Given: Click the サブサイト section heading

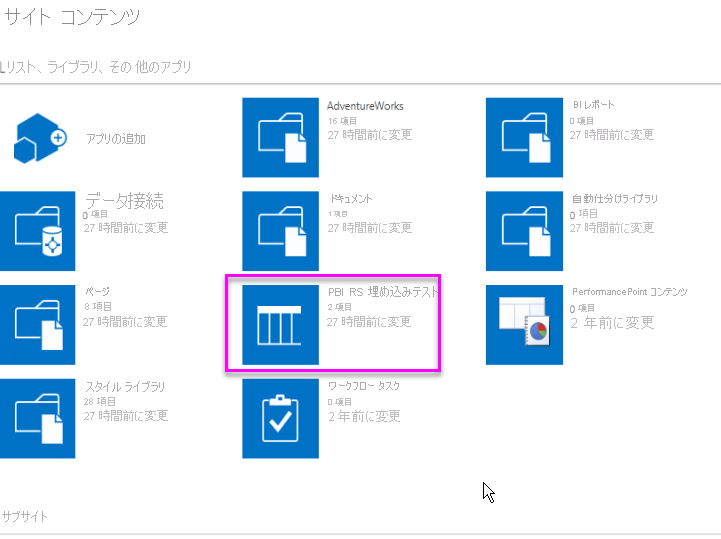Looking at the screenshot, I should pyautogui.click(x=25, y=516).
